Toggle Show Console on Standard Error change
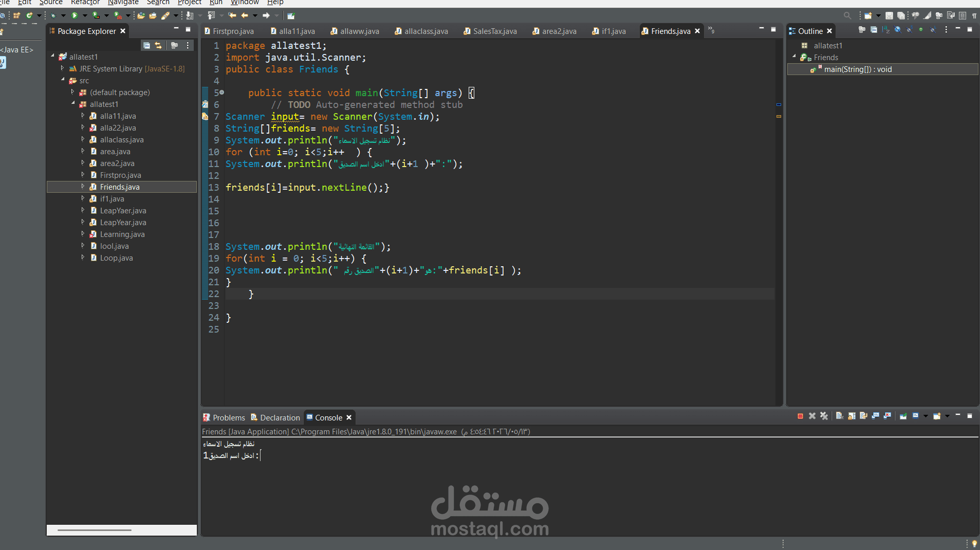 tap(887, 416)
